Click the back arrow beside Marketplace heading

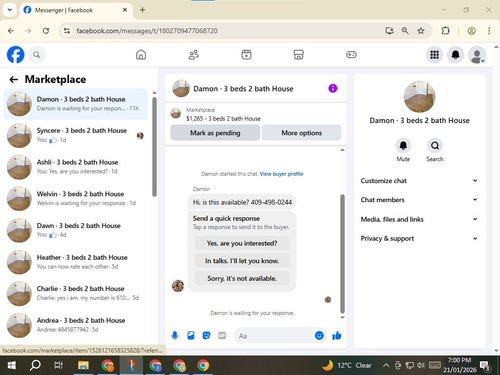click(14, 79)
